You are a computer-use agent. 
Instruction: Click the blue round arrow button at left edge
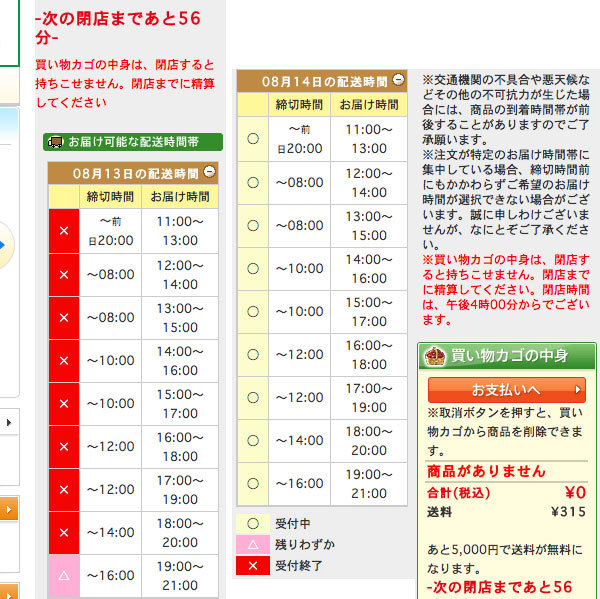click(x=3, y=245)
